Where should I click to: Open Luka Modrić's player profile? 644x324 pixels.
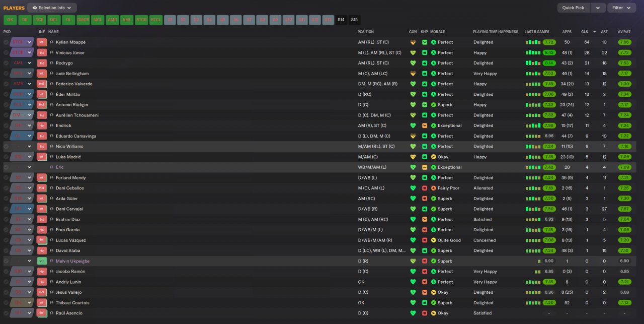click(x=68, y=157)
